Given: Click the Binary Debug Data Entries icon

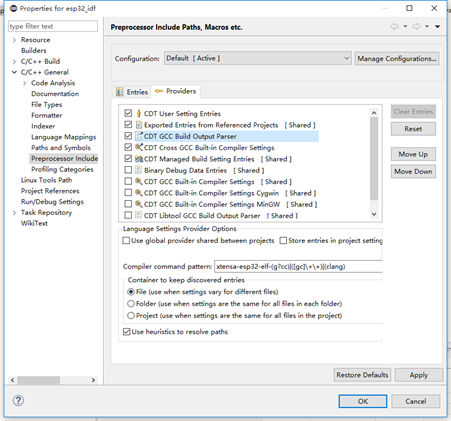Looking at the screenshot, I should pyautogui.click(x=139, y=170).
